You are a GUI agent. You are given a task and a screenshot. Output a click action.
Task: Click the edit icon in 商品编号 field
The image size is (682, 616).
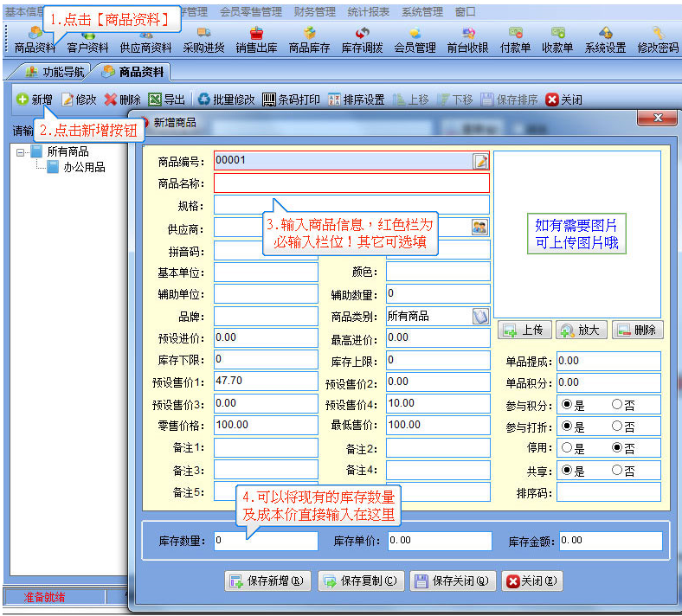click(480, 161)
